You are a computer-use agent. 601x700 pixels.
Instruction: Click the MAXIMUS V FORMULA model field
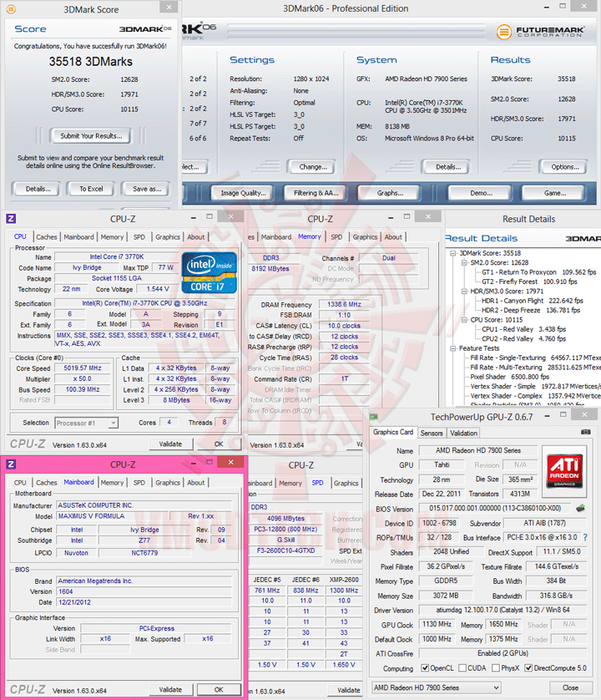click(113, 516)
